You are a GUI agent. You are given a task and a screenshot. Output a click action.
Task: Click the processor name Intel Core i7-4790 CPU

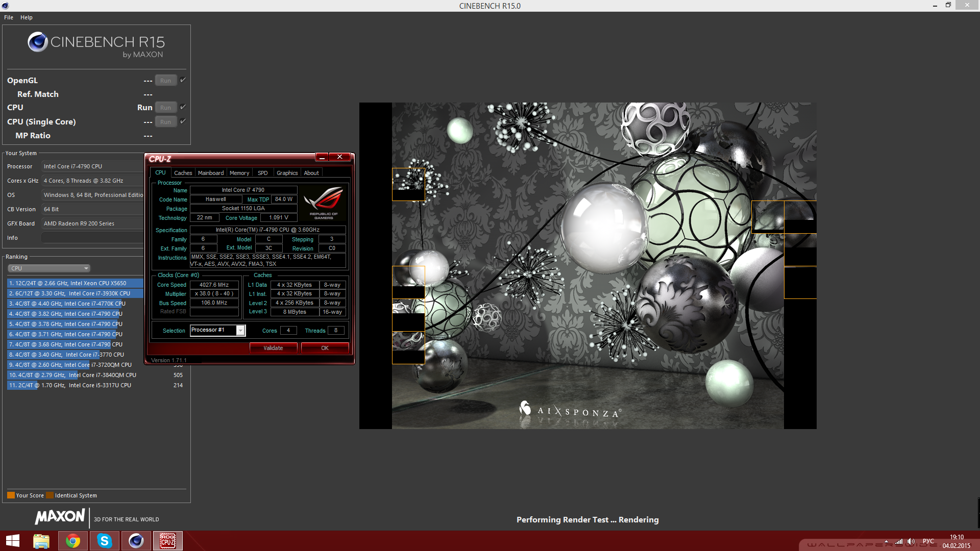point(93,166)
